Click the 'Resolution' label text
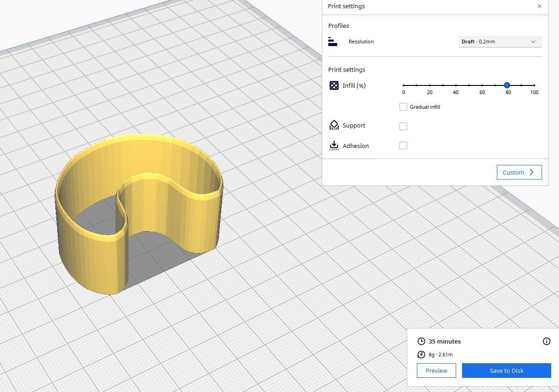This screenshot has width=559, height=392. click(x=361, y=42)
